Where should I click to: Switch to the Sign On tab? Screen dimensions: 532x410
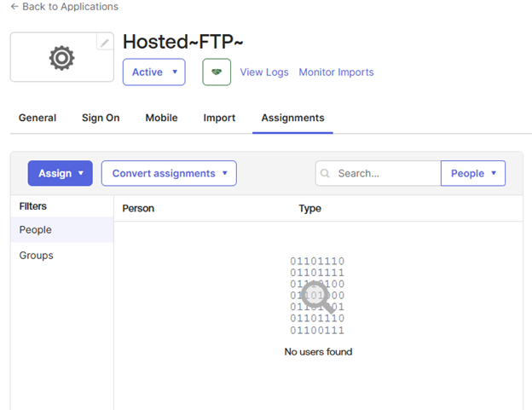pos(101,118)
